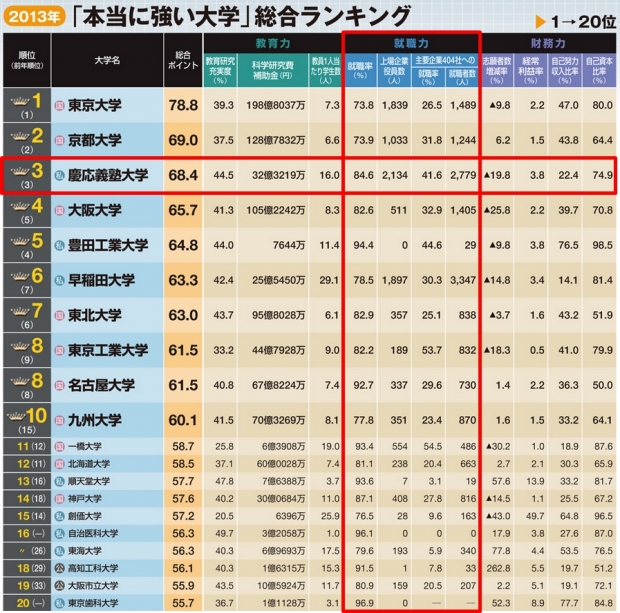The width and height of the screenshot is (620, 613).
Task: Click the 教育力 header group
Action: pyautogui.click(x=272, y=43)
